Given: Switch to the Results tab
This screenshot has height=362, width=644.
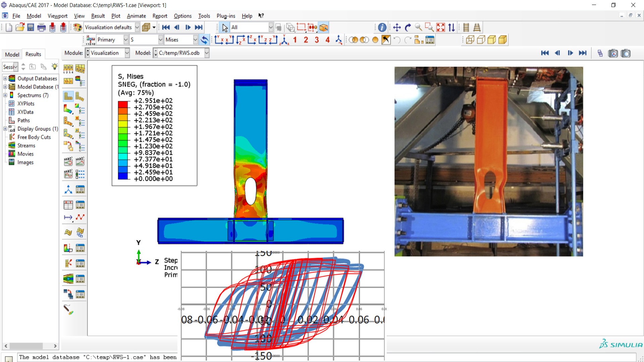Looking at the screenshot, I should click(x=33, y=54).
